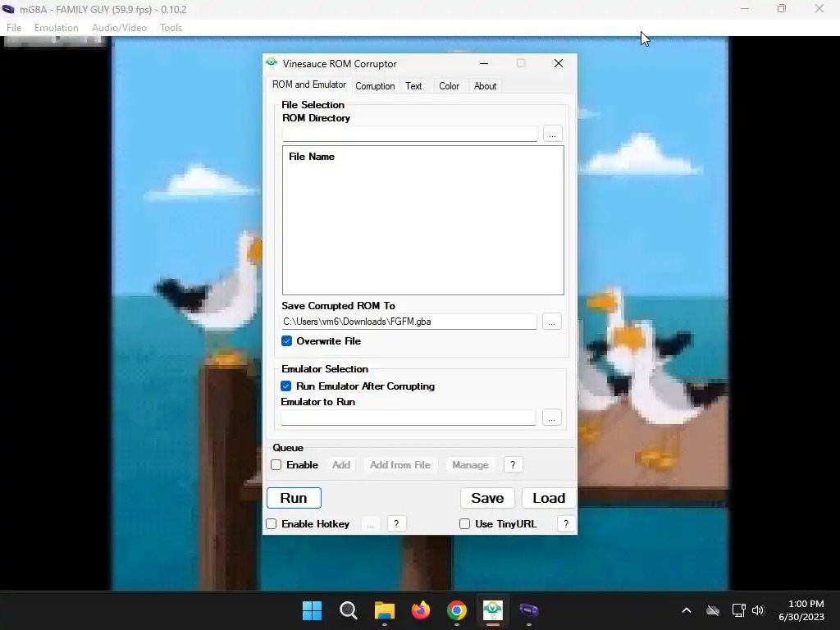
Task: Switch to the Text tab
Action: coord(413,85)
